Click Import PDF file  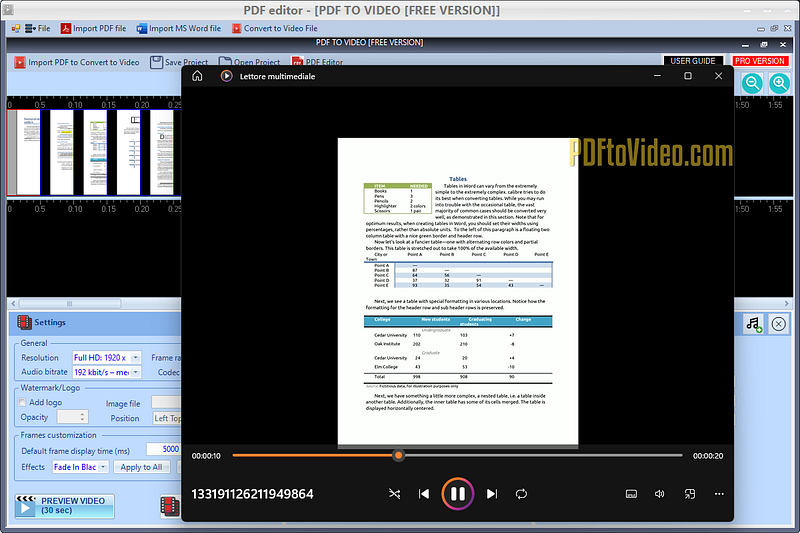click(93, 29)
